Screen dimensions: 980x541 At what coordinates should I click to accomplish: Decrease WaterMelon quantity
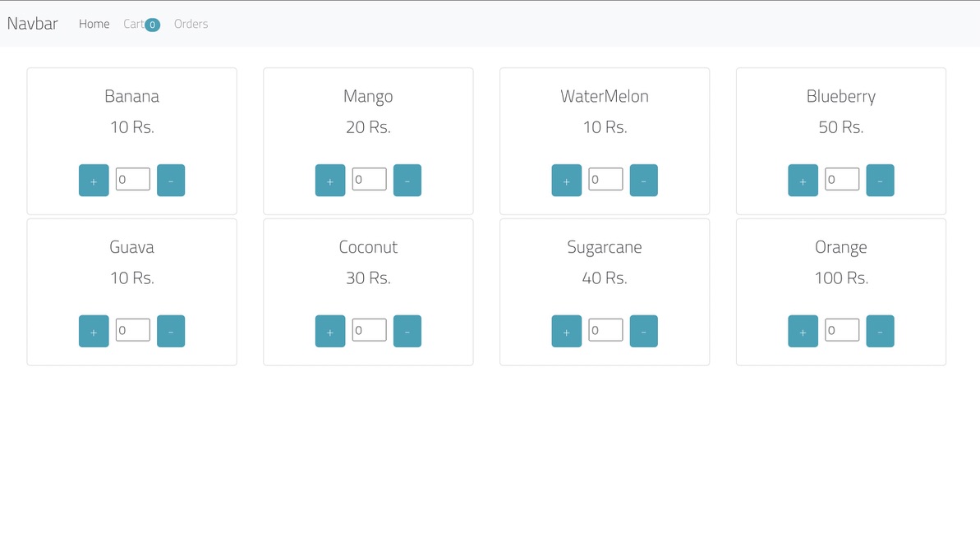(x=644, y=180)
